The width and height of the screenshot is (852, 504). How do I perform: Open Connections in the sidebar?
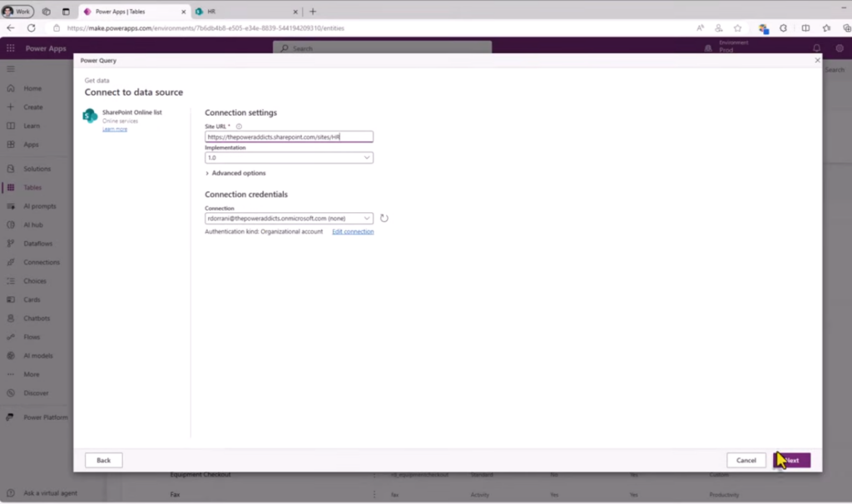[x=42, y=262]
